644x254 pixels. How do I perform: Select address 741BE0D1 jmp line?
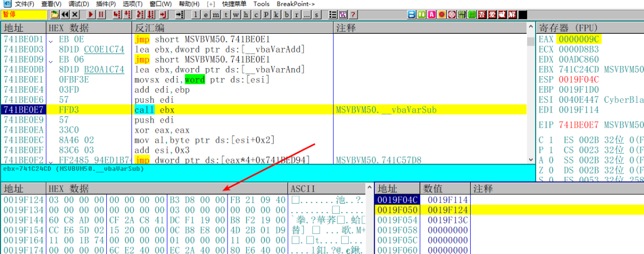(x=263, y=39)
